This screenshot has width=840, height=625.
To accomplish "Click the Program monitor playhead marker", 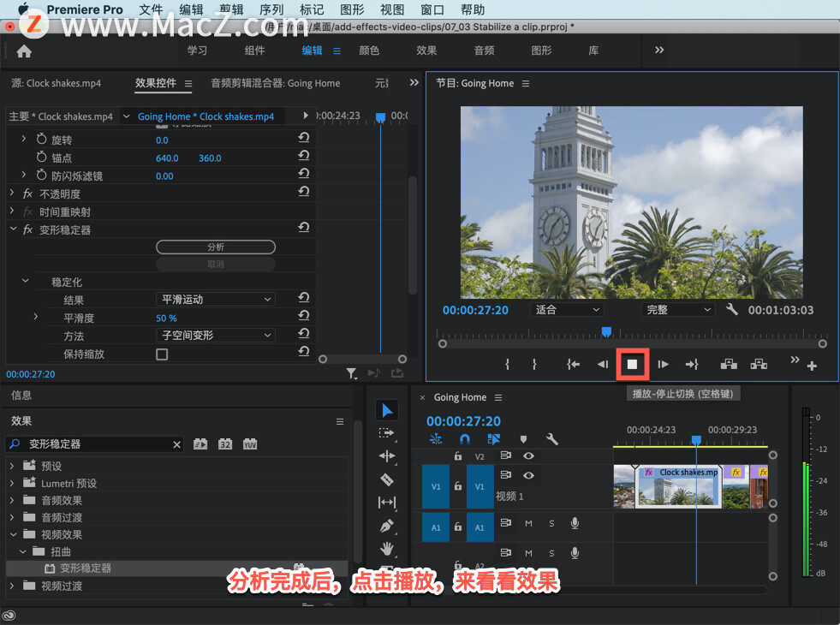I will pyautogui.click(x=606, y=331).
